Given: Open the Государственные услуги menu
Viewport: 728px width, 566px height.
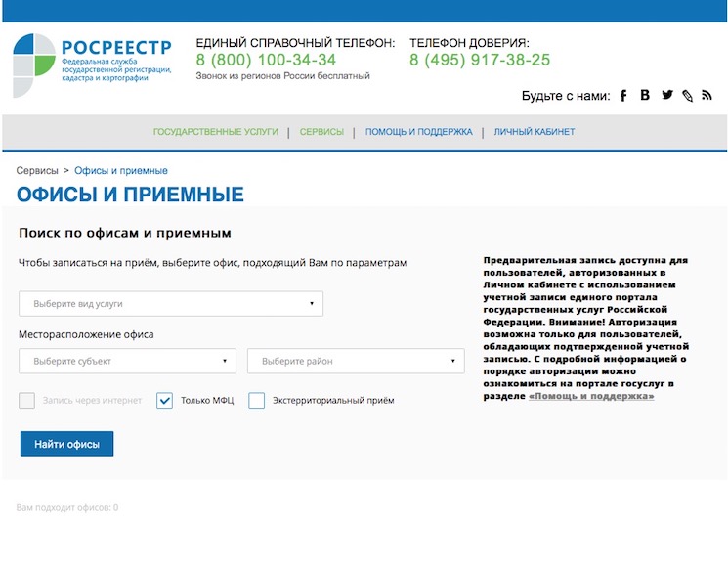Looking at the screenshot, I should click(x=215, y=132).
